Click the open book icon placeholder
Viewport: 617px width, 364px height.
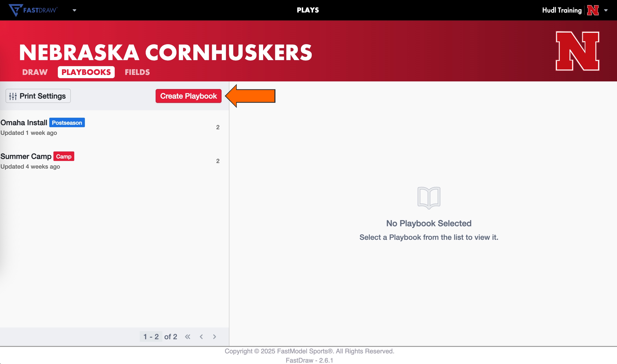(429, 198)
